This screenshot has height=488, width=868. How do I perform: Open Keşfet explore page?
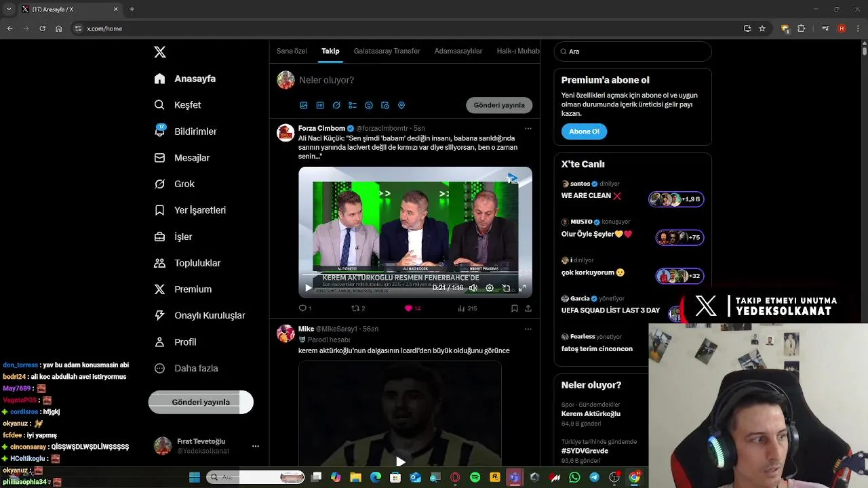[x=178, y=105]
